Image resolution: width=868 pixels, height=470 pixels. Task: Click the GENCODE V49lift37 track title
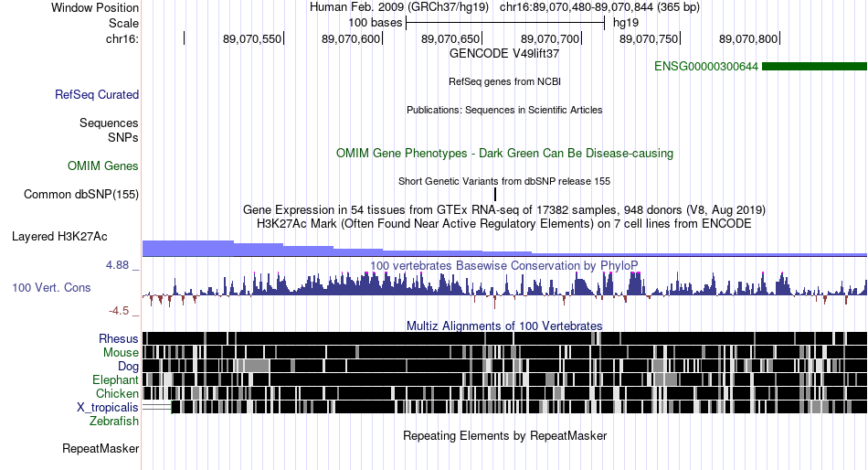pos(504,54)
